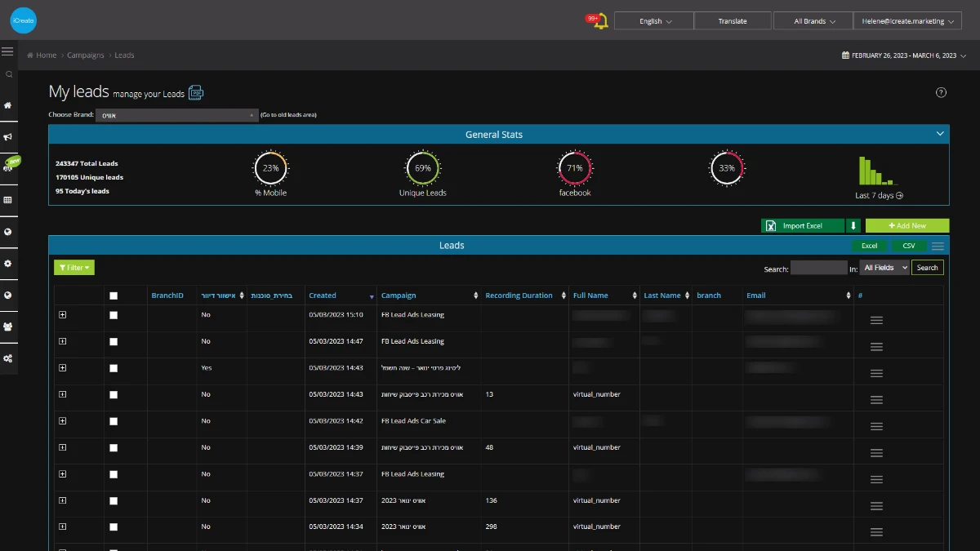Sort table by Email column
Screen dimensions: 980x551
pos(799,295)
